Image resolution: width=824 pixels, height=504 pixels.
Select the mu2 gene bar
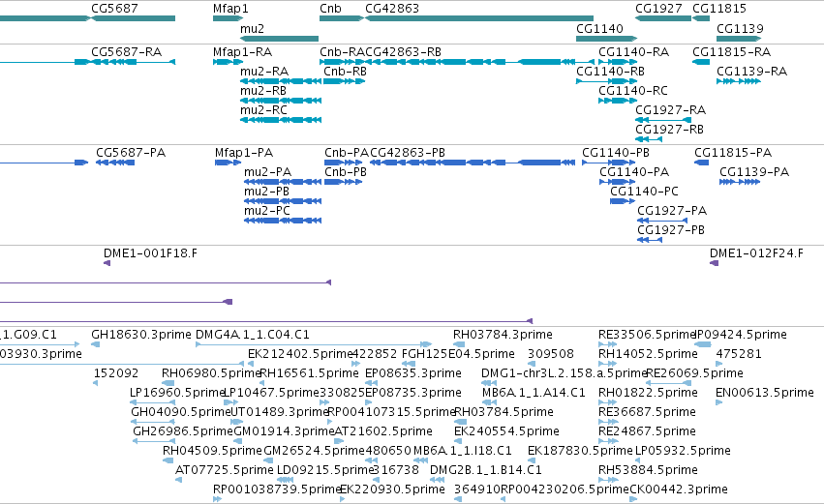tap(279, 39)
